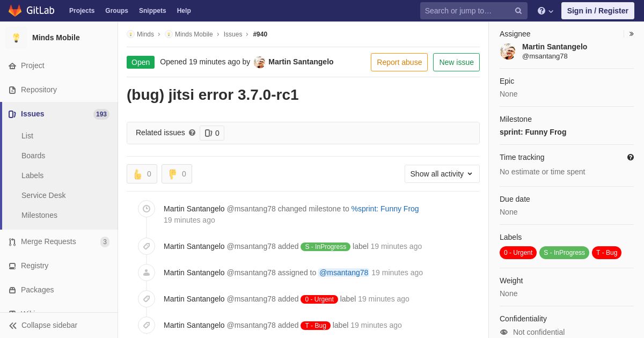Give a thumbs up reaction
Screen dimensions: 644x338
pyautogui.click(x=142, y=174)
